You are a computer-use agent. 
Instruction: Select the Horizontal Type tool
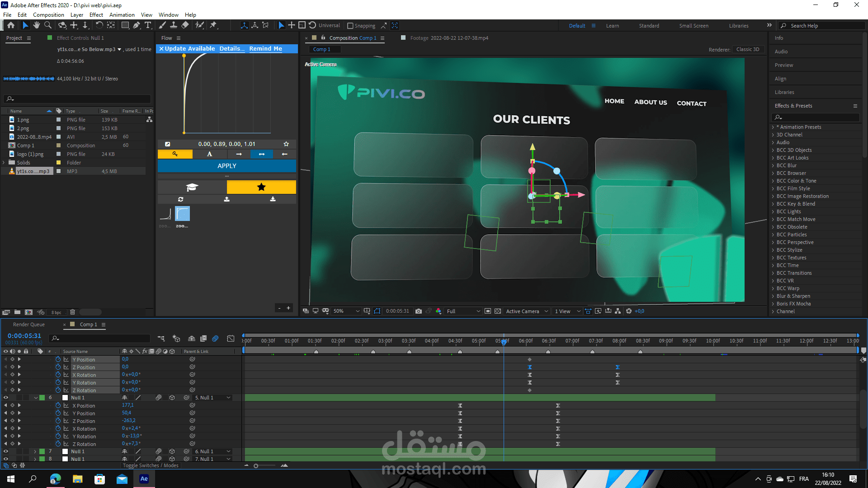coord(148,25)
